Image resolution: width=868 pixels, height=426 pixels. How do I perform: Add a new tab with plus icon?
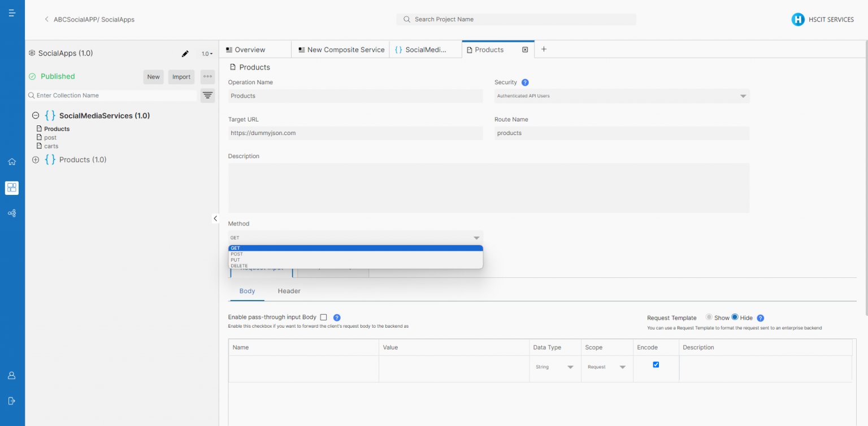544,49
